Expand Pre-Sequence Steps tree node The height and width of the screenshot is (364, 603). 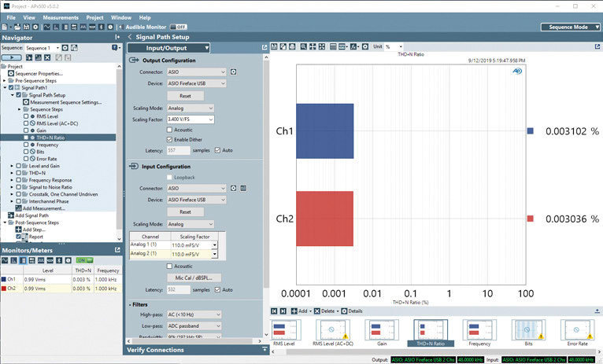[5, 81]
